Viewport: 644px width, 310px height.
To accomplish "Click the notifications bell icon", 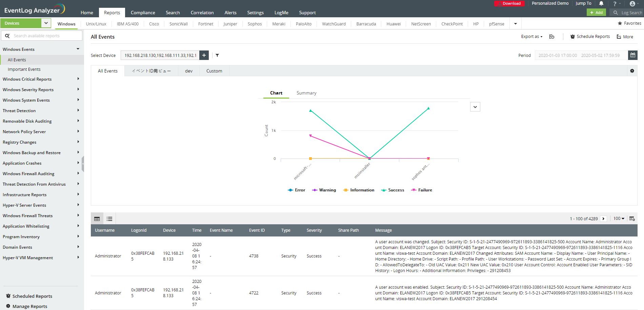I will (601, 3).
